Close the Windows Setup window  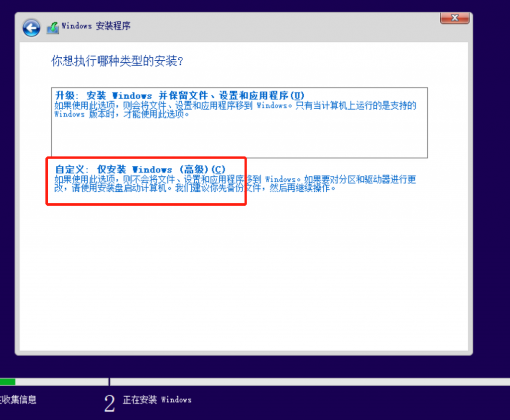(454, 18)
